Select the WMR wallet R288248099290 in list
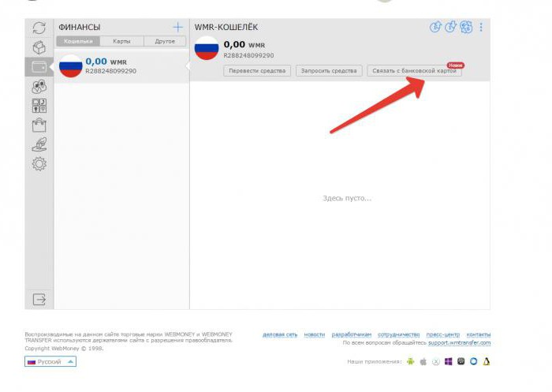 click(121, 66)
